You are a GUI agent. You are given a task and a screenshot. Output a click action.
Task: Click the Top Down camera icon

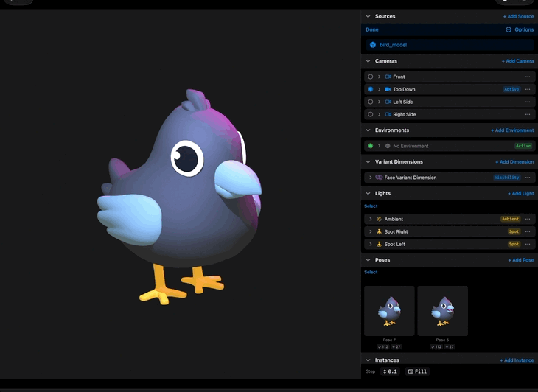(x=388, y=89)
